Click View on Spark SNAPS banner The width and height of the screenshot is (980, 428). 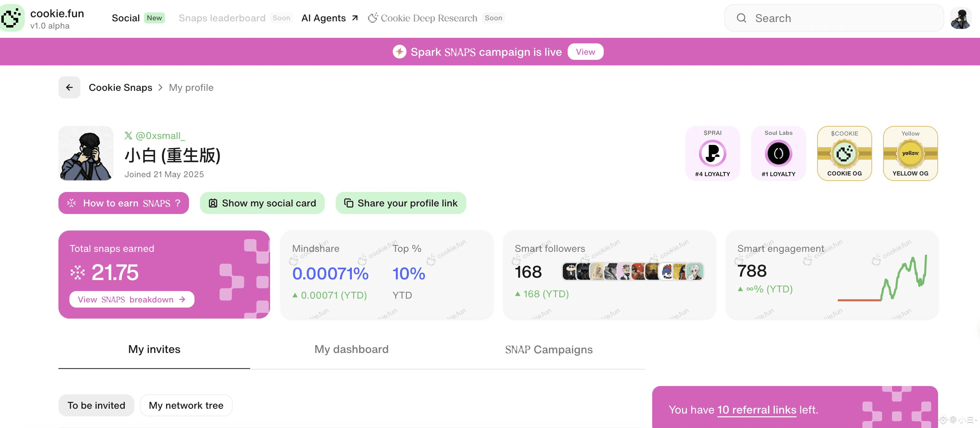pos(585,52)
